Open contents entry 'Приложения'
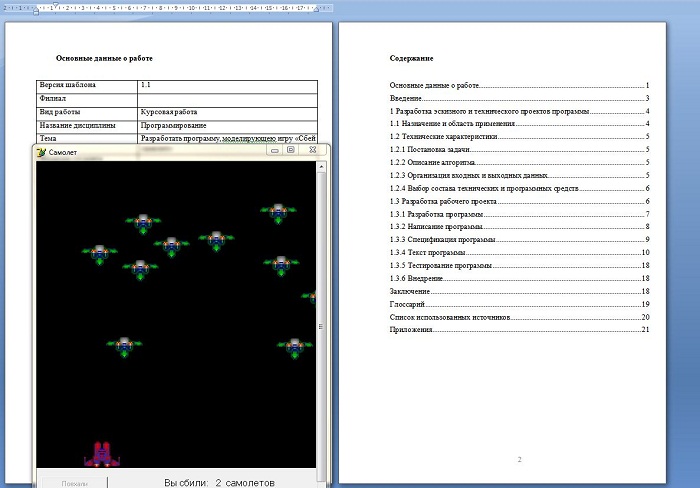The height and width of the screenshot is (488, 700). coord(519,330)
